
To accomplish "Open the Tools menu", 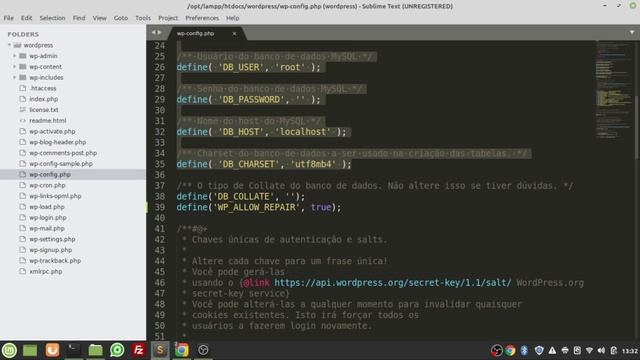I will coord(143,18).
